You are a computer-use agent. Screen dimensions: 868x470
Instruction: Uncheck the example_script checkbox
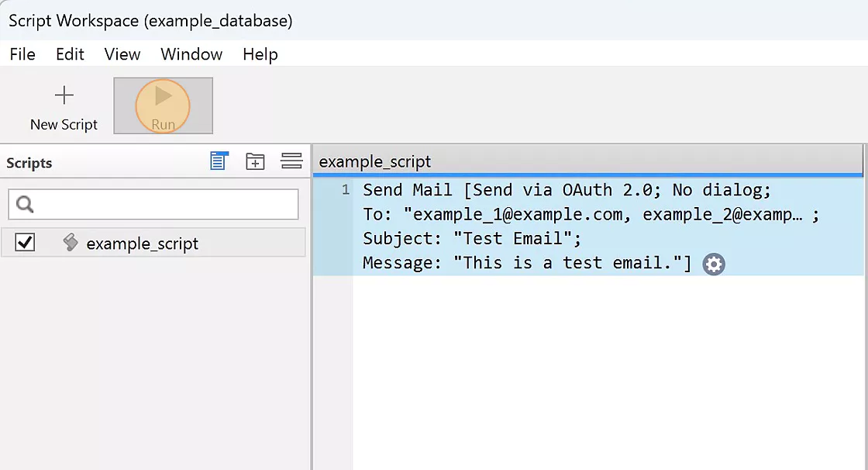click(x=25, y=242)
